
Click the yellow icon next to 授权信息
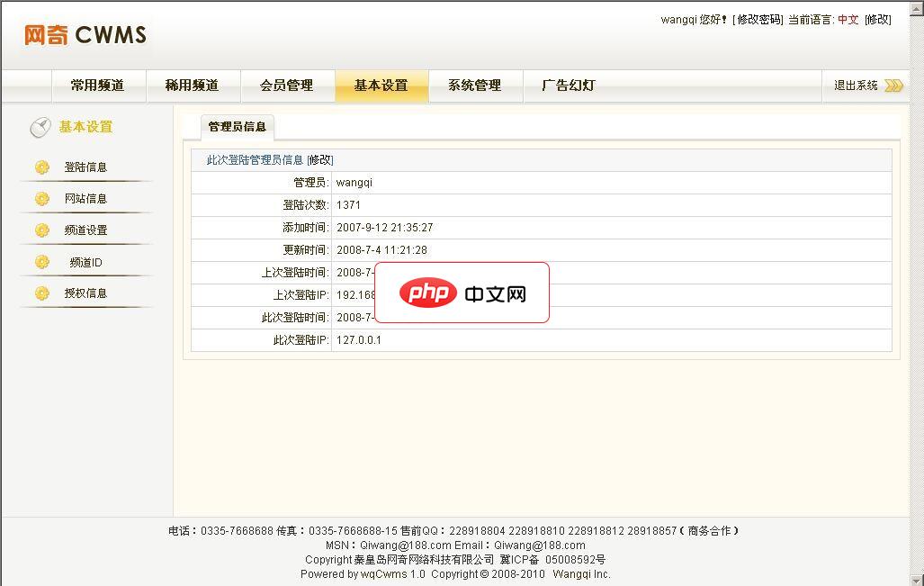tap(43, 293)
